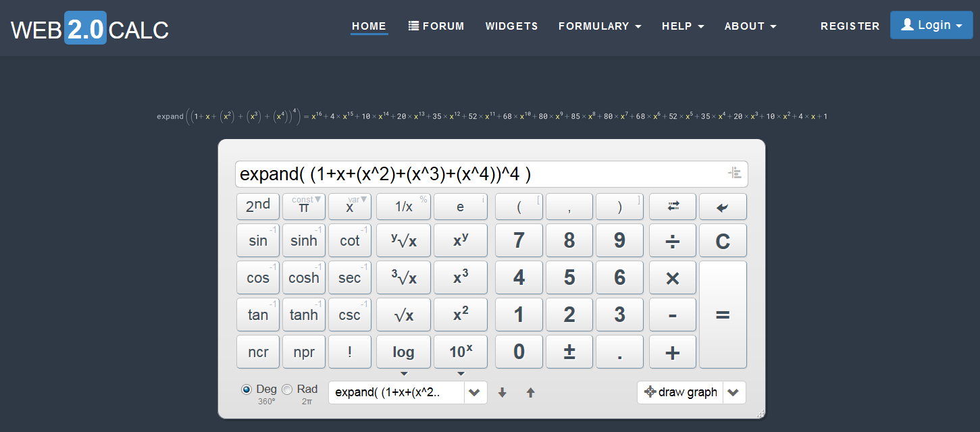
Task: Expand the history expression dropdown
Action: 475,392
